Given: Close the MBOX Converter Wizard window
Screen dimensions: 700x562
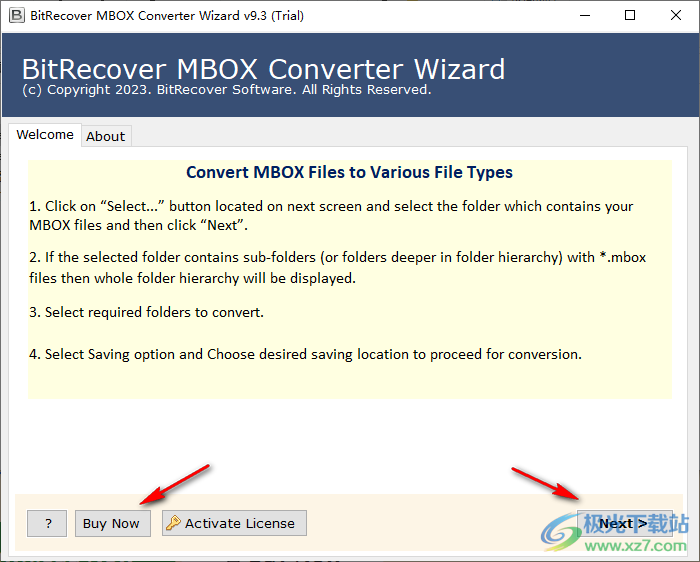Looking at the screenshot, I should click(676, 16).
